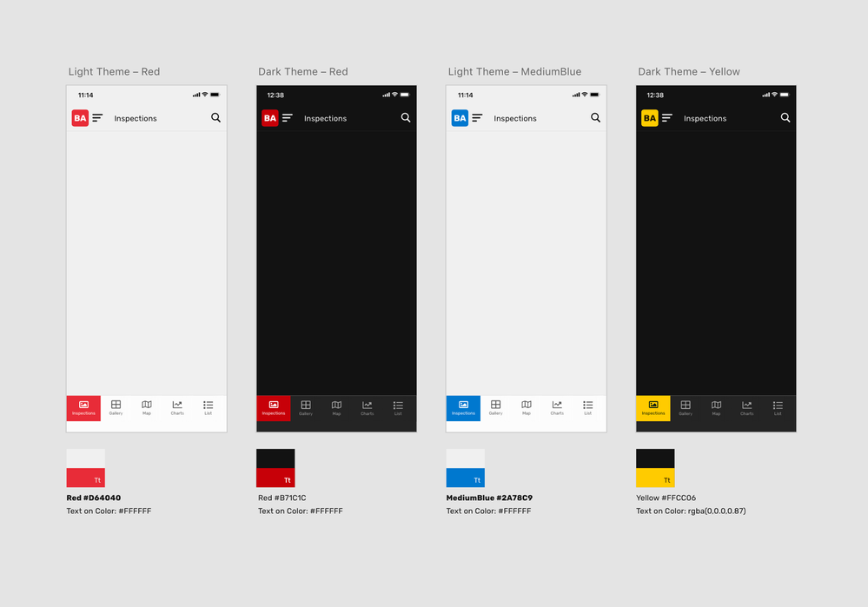The height and width of the screenshot is (607, 868).
Task: Click Inspections title in MediumBlue mockup header
Action: [515, 118]
